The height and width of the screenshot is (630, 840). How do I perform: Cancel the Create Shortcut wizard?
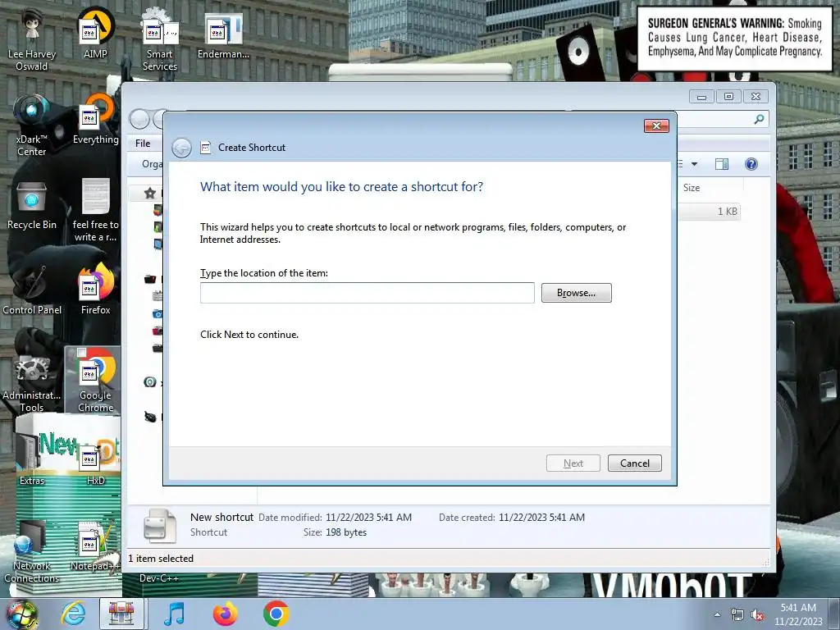[x=635, y=463]
